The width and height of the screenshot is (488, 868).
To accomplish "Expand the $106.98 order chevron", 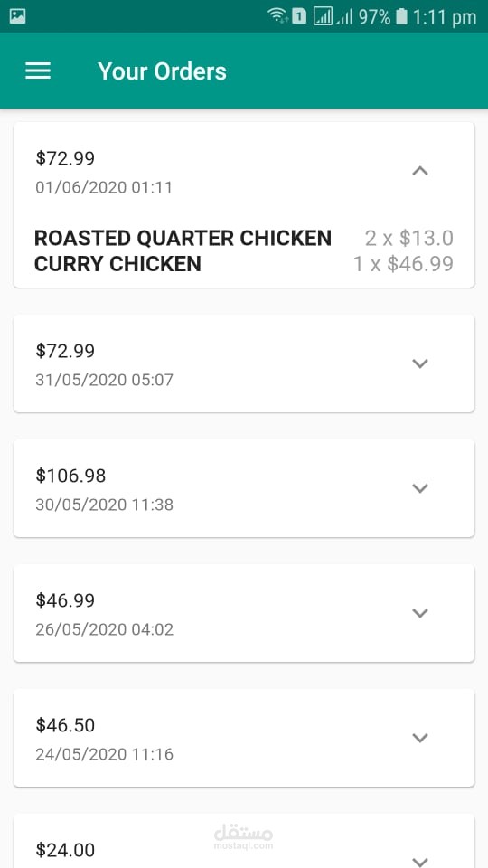I will point(420,487).
